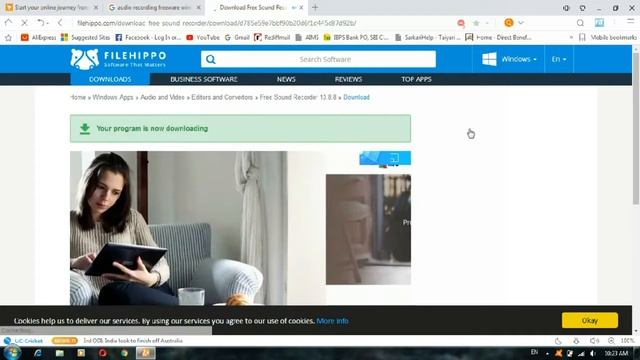Click the green download arrow icon

[85, 129]
